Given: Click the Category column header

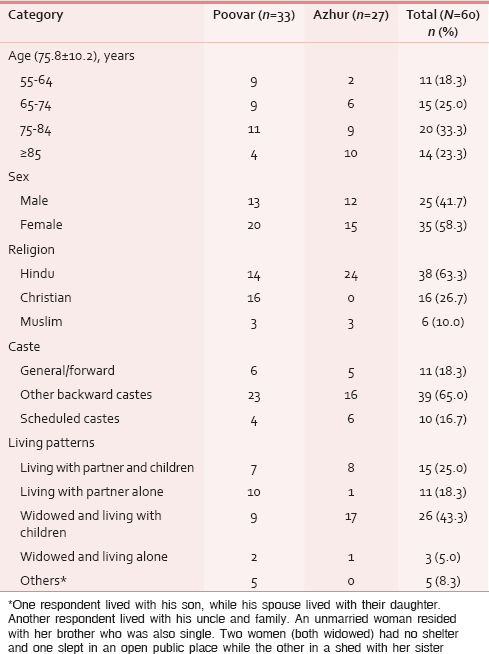Looking at the screenshot, I should (35, 15).
